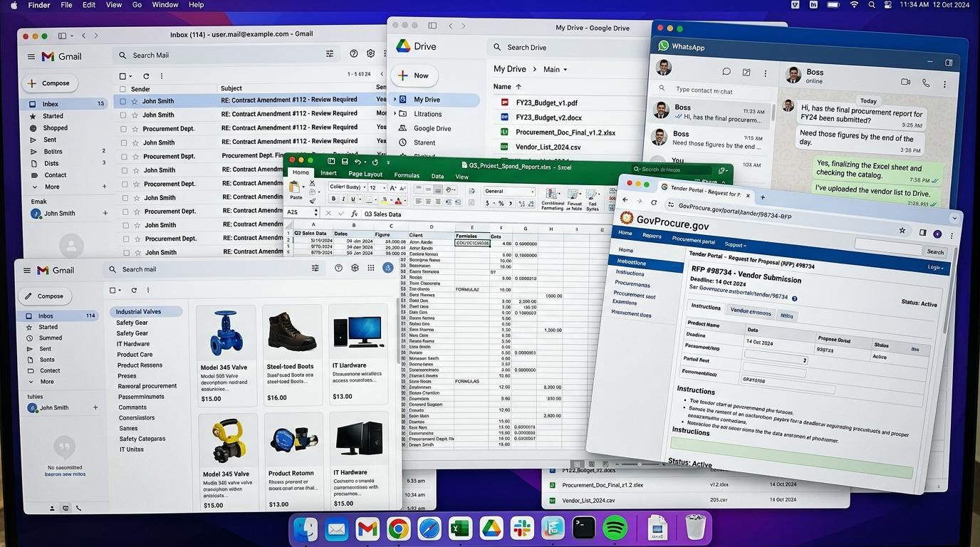
Task: Apply Underline formatting in Excel
Action: (352, 199)
